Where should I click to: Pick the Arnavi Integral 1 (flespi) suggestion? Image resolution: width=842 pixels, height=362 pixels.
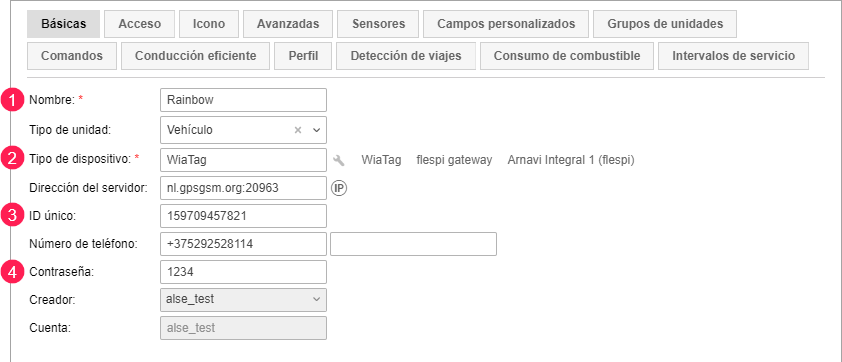click(571, 160)
